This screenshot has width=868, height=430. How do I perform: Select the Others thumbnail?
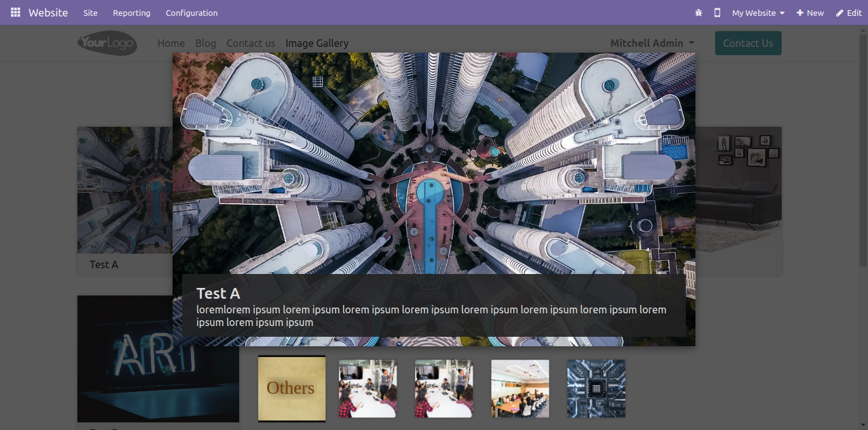292,388
